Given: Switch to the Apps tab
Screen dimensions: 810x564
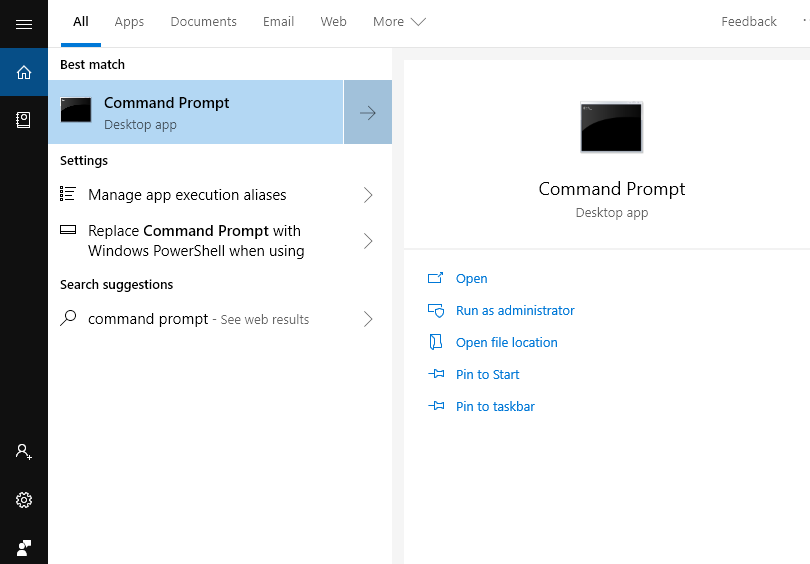Looking at the screenshot, I should click(129, 22).
